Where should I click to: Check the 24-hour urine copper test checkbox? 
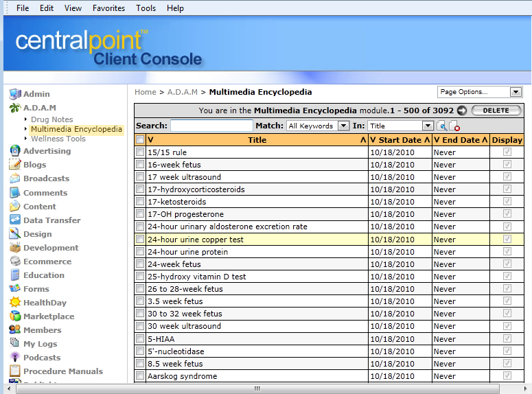click(140, 239)
